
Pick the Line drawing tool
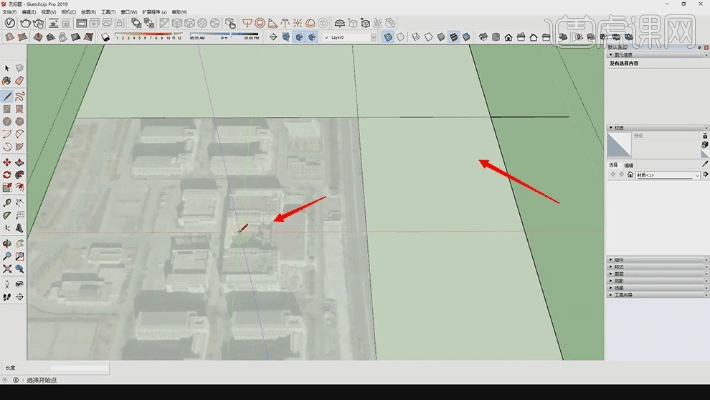click(x=7, y=96)
